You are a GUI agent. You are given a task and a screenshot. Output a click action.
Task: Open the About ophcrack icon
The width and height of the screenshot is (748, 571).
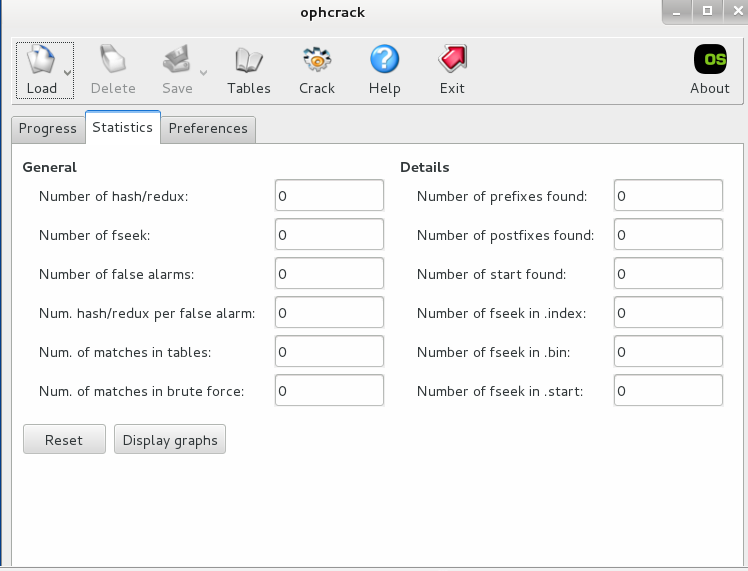click(x=710, y=62)
